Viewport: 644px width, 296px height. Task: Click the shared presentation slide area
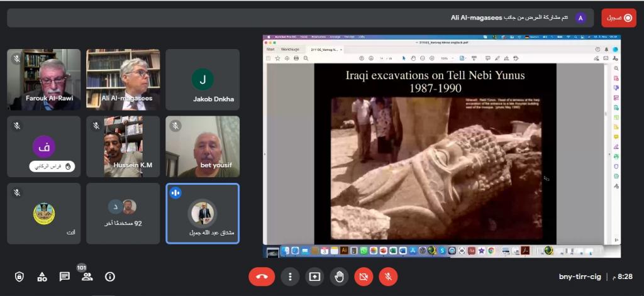[x=435, y=151]
